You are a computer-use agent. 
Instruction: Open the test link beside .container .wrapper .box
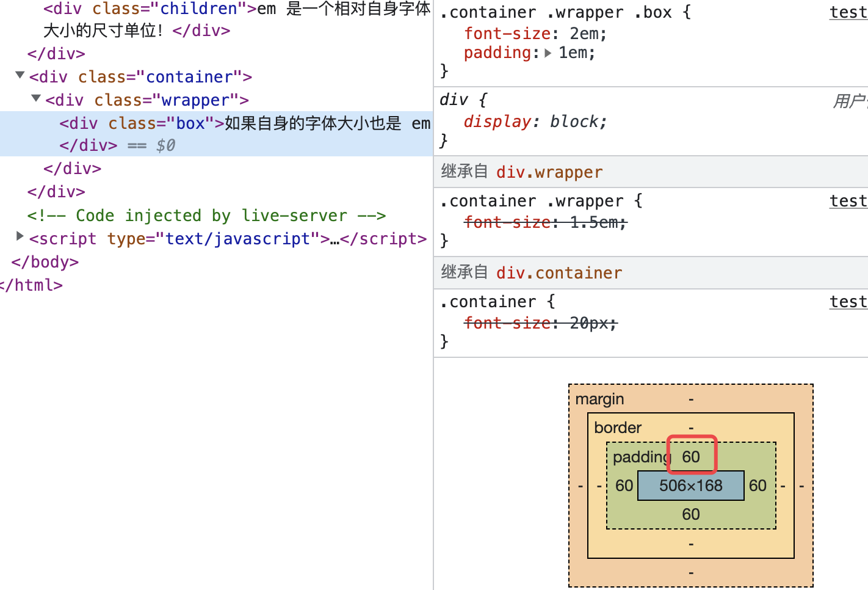coord(848,12)
